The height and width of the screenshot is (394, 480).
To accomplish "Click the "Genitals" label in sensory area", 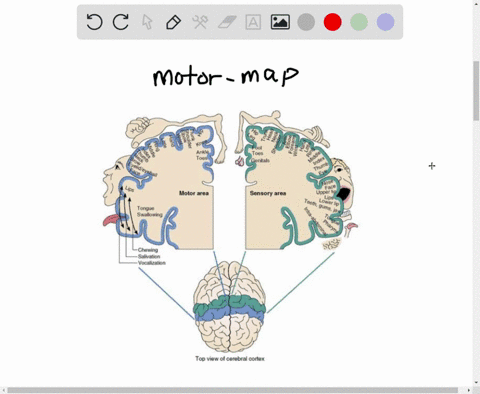I will pyautogui.click(x=260, y=160).
